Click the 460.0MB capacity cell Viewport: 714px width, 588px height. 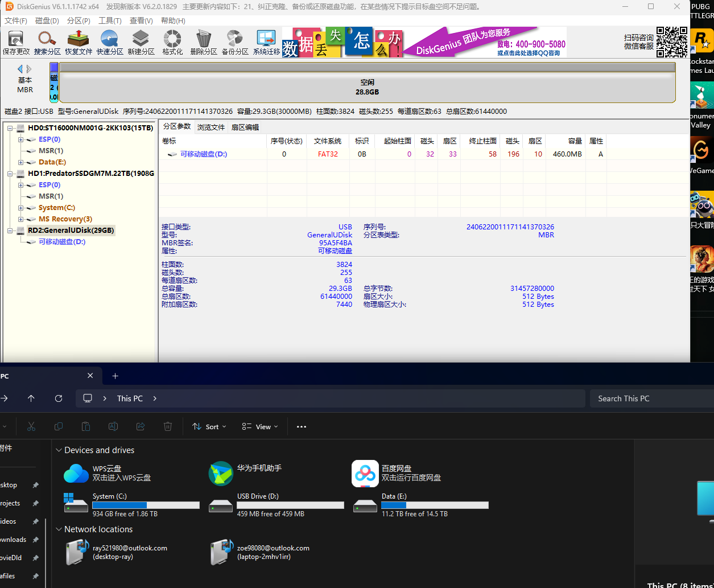[x=568, y=154]
